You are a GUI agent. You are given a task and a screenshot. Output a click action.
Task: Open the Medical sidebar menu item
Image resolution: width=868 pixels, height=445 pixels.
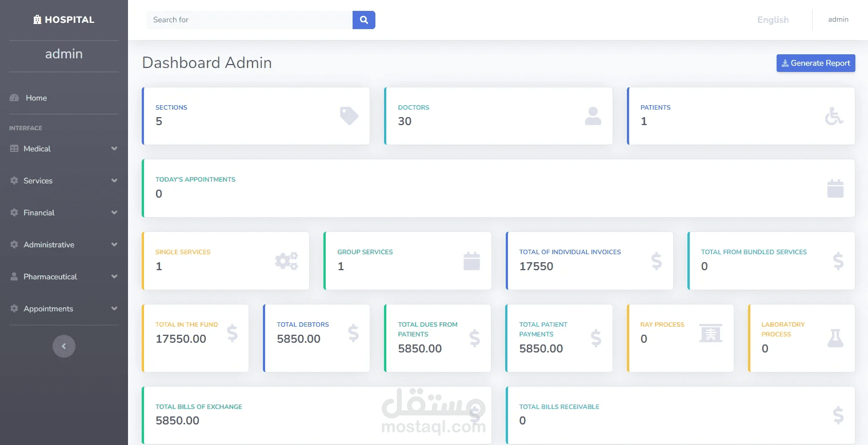coord(64,149)
